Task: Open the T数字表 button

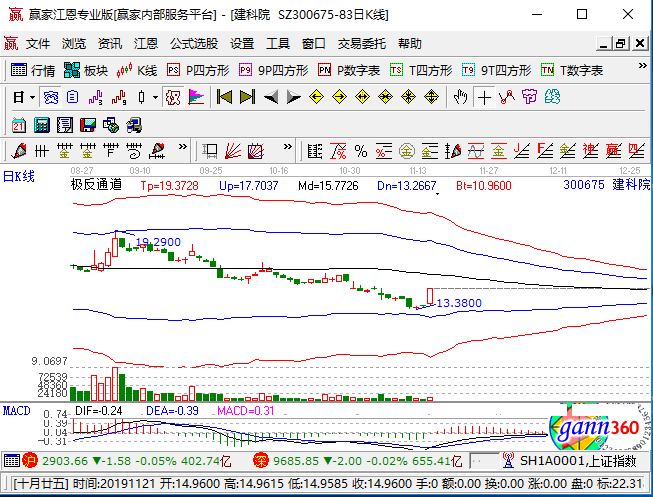Action: [x=572, y=70]
